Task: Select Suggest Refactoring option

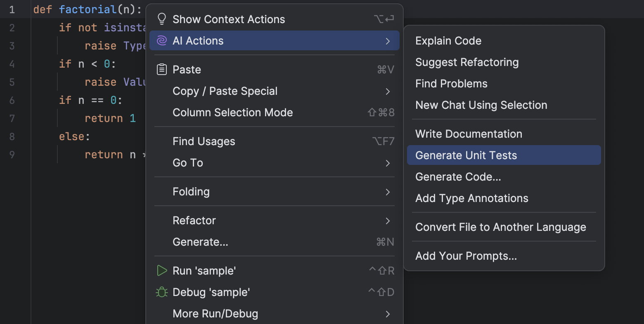Action: 467,62
